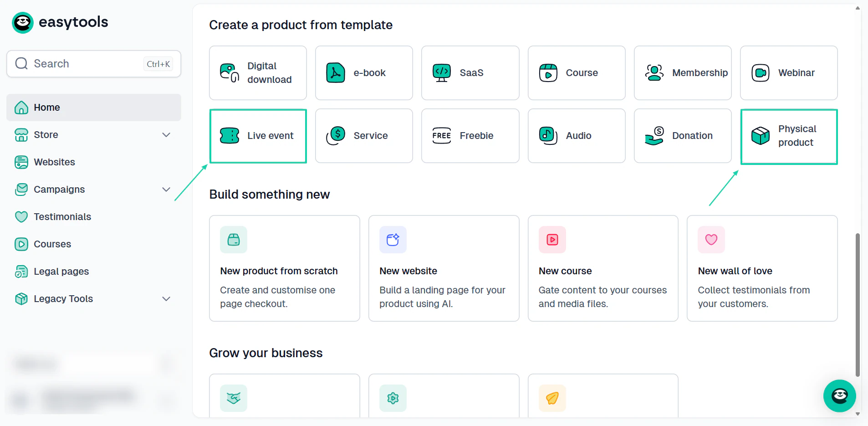This screenshot has height=426, width=868.
Task: Choose the SaaS code monitor icon
Action: click(442, 73)
